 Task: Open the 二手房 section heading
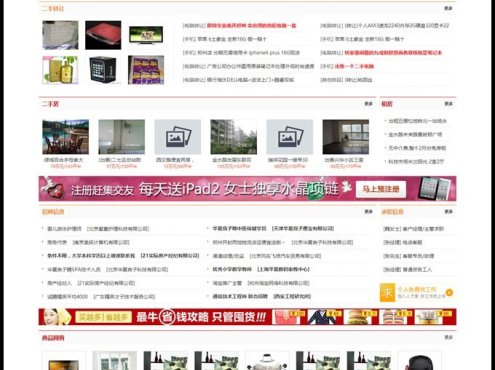(x=50, y=104)
